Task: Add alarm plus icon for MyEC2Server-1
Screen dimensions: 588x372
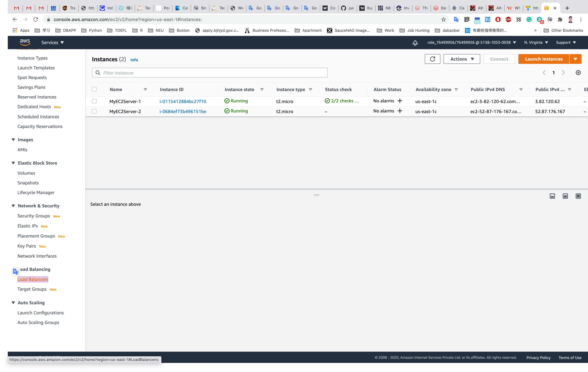Action: point(400,101)
